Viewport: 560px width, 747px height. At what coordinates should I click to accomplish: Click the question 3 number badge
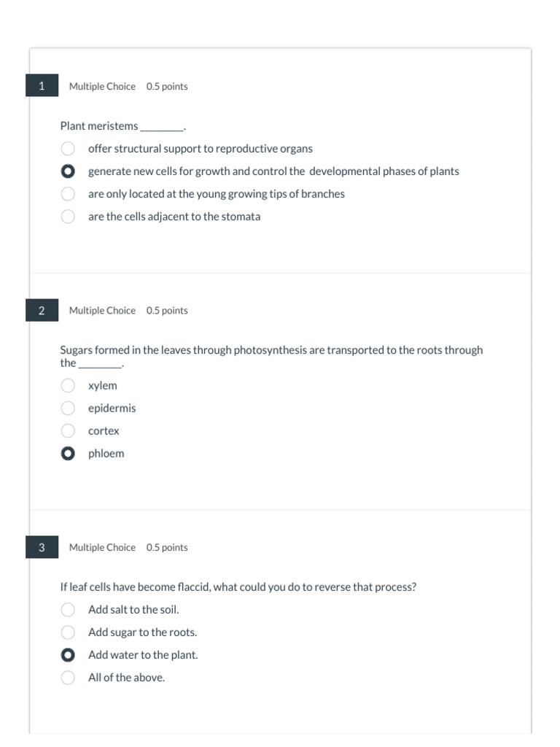click(x=42, y=547)
